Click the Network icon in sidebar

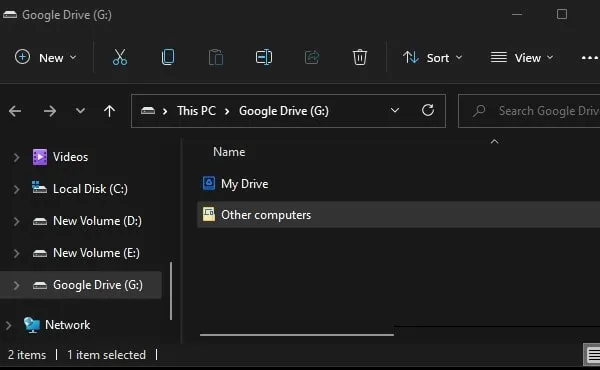(x=32, y=325)
